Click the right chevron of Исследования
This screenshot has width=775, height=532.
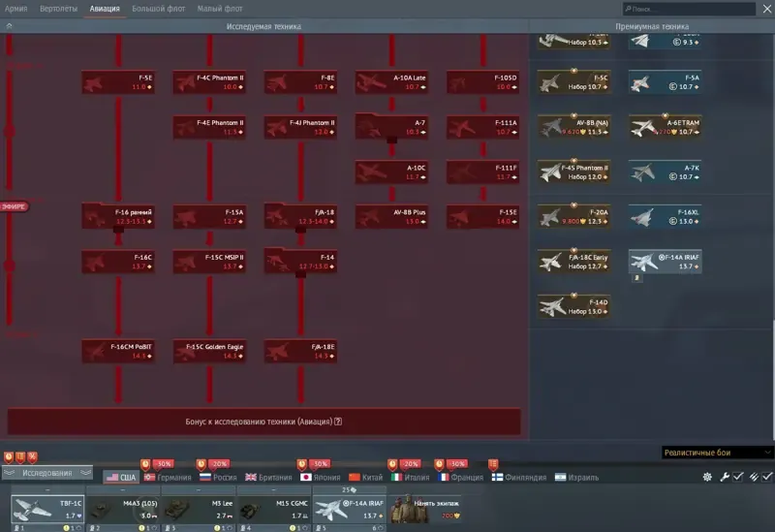point(86,473)
